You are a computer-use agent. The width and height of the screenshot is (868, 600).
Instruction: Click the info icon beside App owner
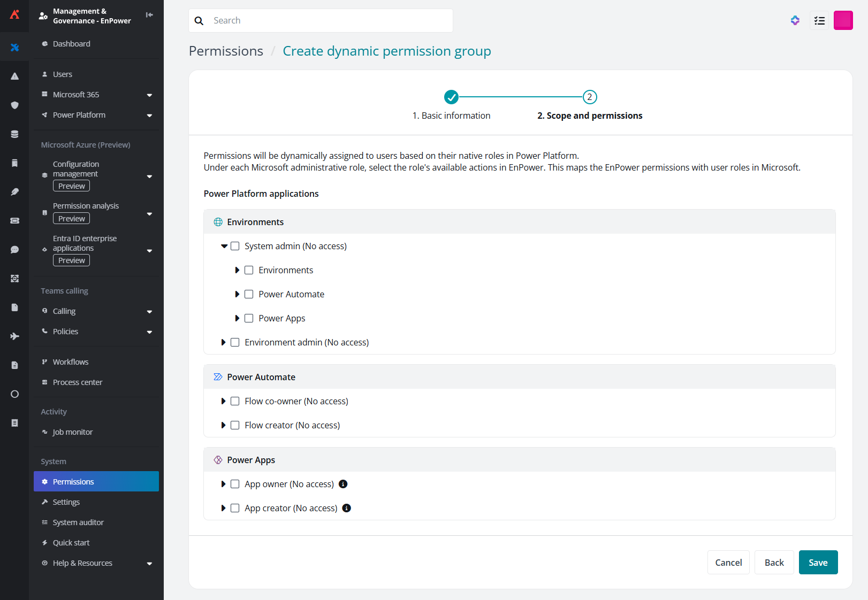[x=344, y=484]
